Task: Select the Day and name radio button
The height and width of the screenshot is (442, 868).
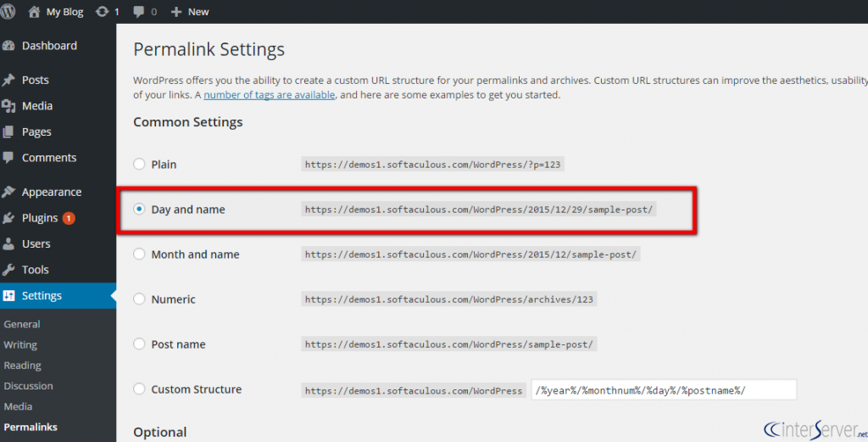Action: (140, 209)
